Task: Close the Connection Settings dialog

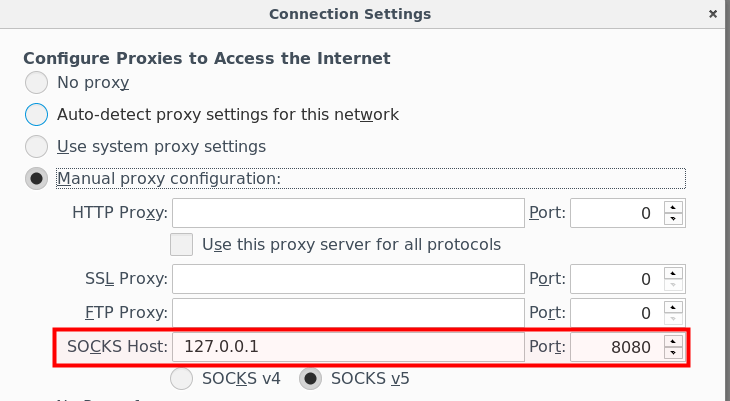Action: tap(712, 14)
